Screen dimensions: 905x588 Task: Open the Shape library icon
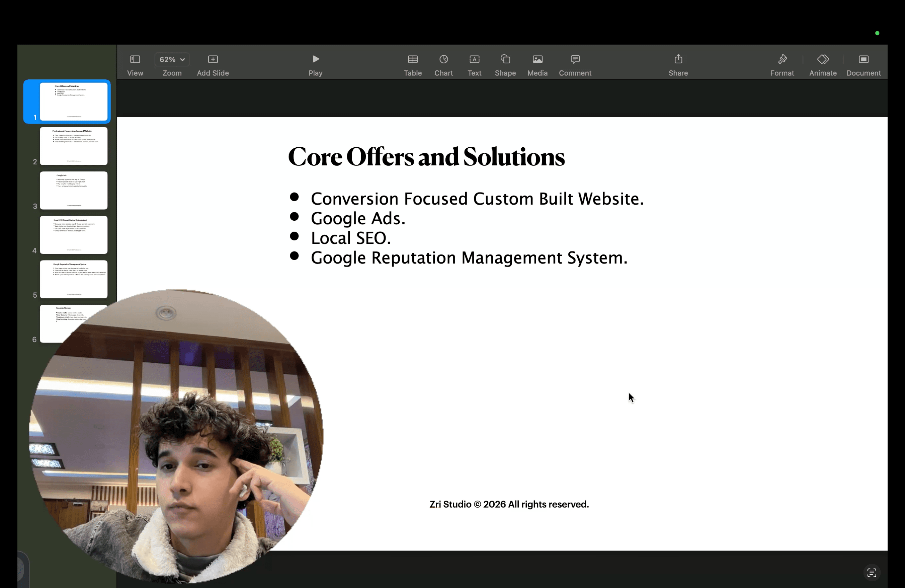coord(505,59)
